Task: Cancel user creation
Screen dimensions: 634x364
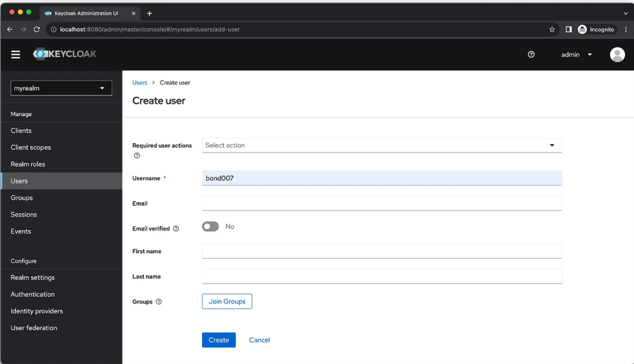Action: 259,340
